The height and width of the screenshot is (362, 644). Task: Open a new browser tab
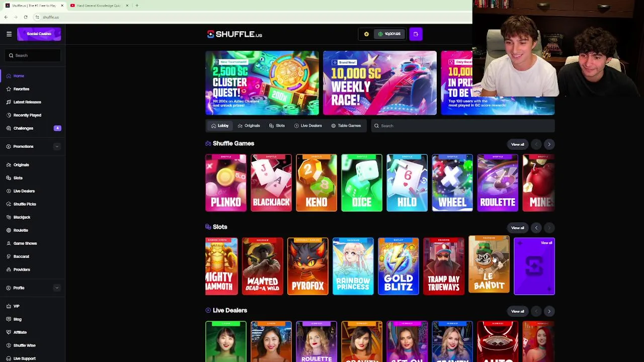click(x=137, y=6)
